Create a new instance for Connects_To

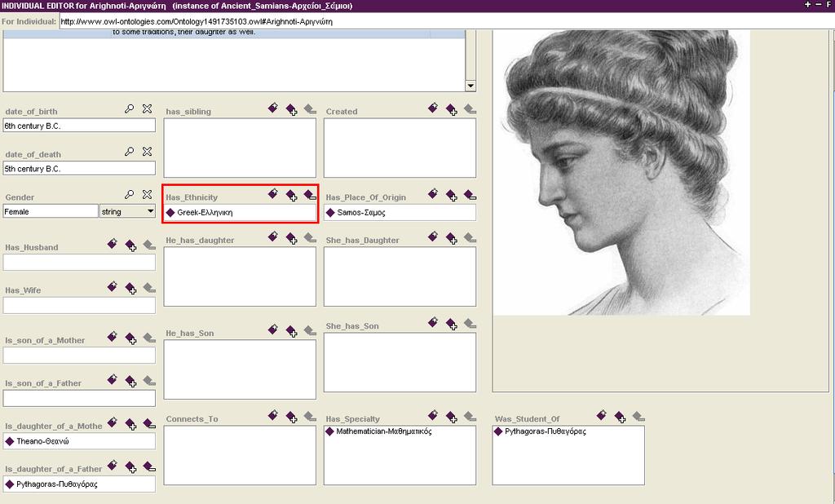[272, 415]
